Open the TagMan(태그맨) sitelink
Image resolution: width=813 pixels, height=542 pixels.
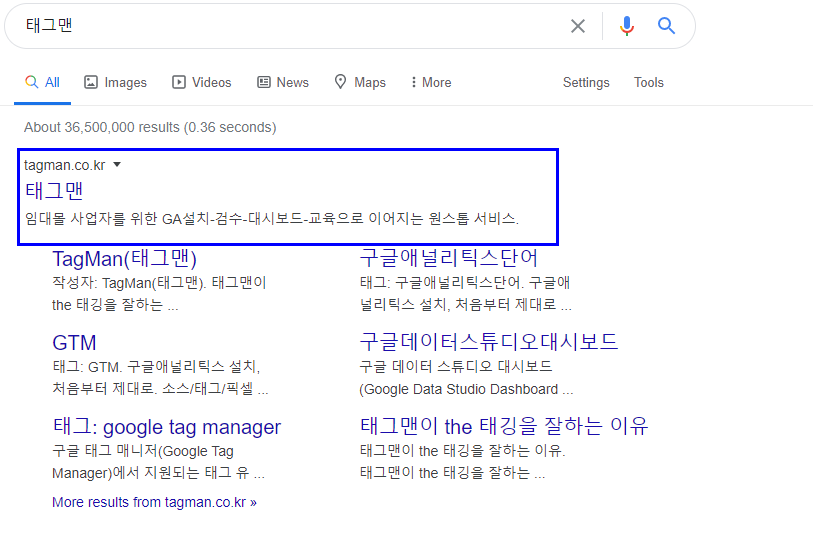124,259
